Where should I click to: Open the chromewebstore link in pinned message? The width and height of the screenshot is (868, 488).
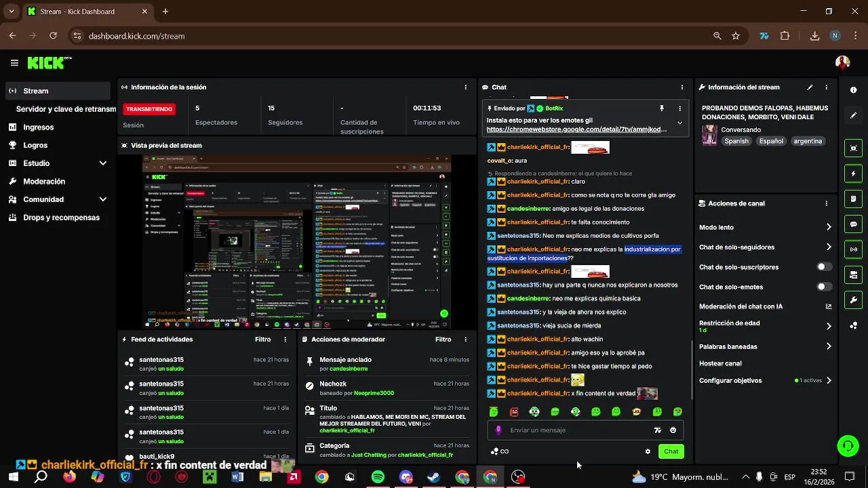(576, 129)
